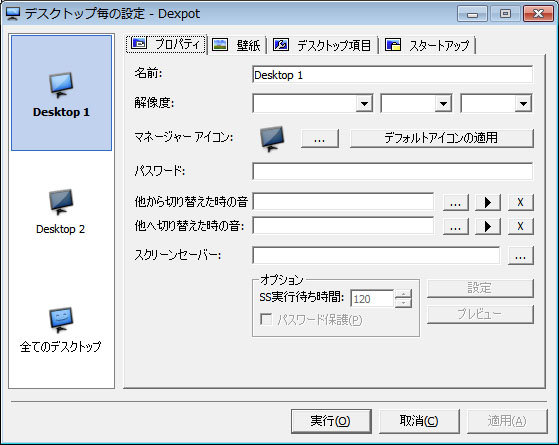Browse for a manager icon with the ... button

(x=320, y=138)
